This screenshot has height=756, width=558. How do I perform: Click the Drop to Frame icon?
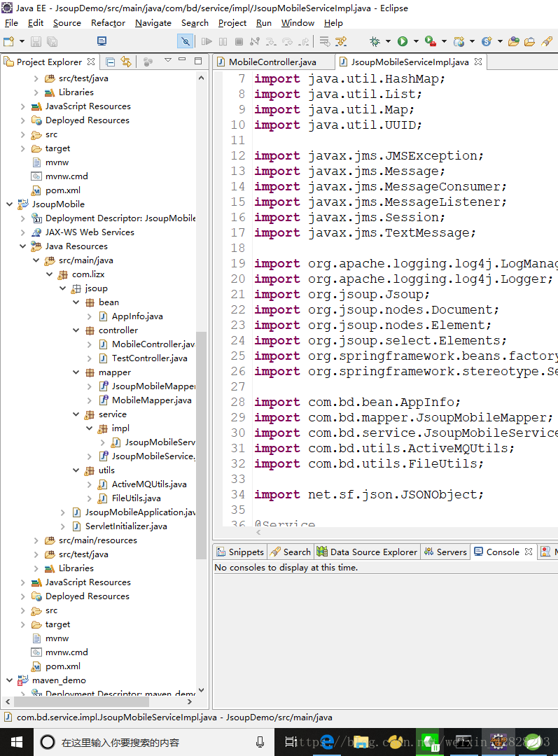coord(325,41)
